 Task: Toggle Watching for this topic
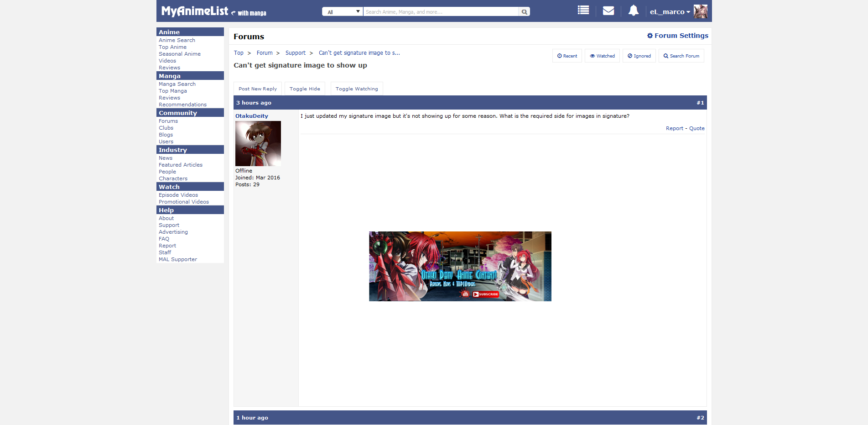pos(357,89)
